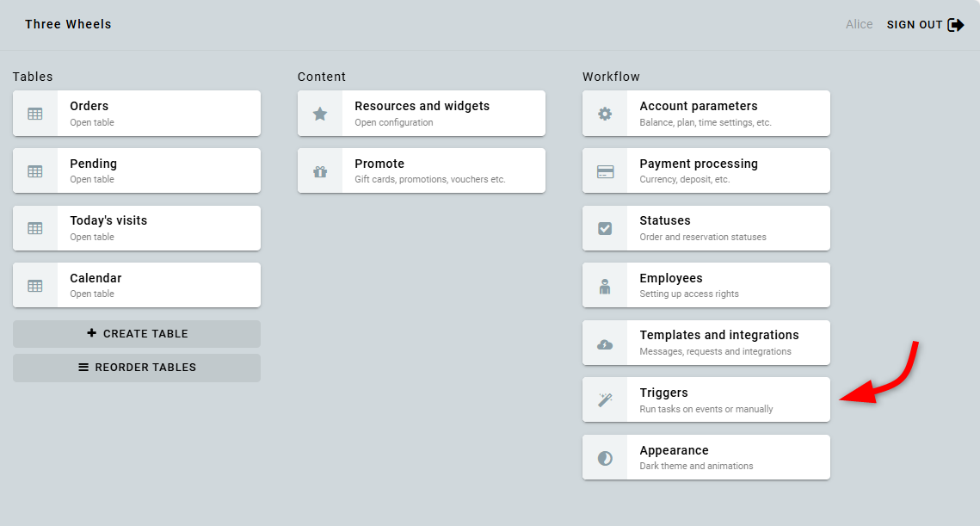Click the Alice username in header
Image resolution: width=980 pixels, height=526 pixels.
pyautogui.click(x=859, y=25)
